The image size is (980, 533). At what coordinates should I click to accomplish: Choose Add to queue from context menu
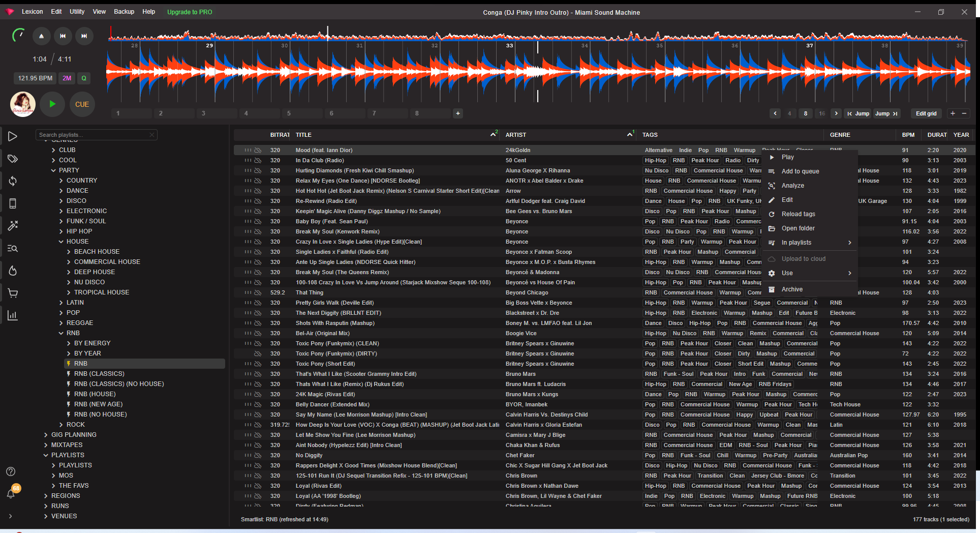pos(800,171)
